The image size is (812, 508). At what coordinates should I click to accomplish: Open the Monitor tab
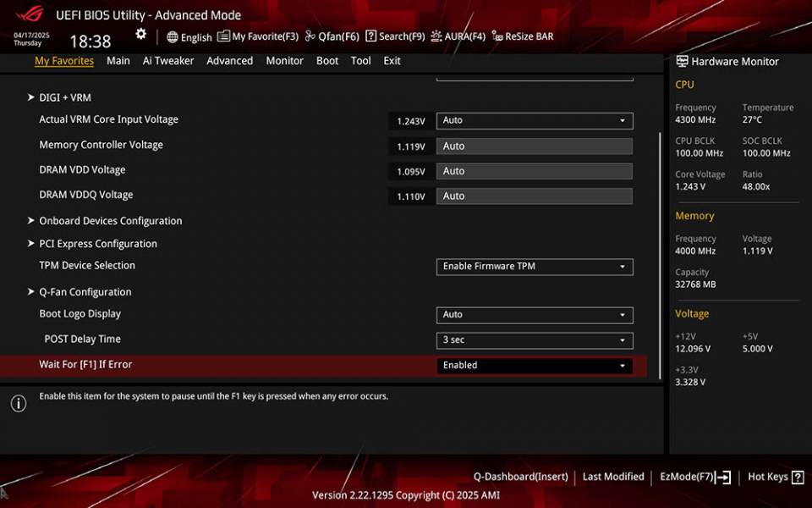click(x=285, y=61)
